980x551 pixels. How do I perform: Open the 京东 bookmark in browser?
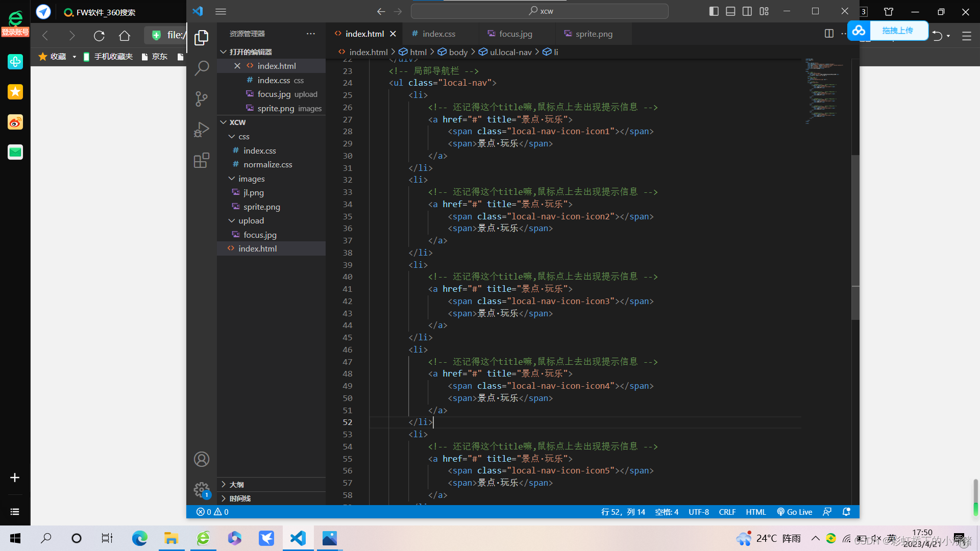coord(155,57)
